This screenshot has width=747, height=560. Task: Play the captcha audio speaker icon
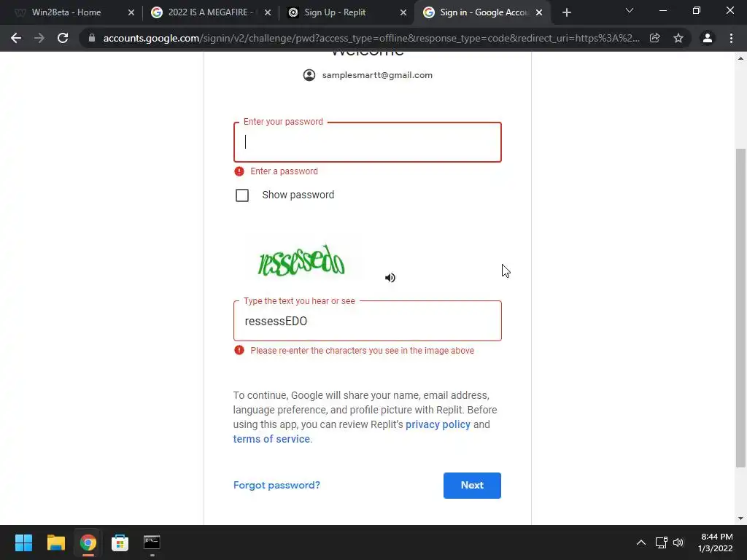coord(390,278)
